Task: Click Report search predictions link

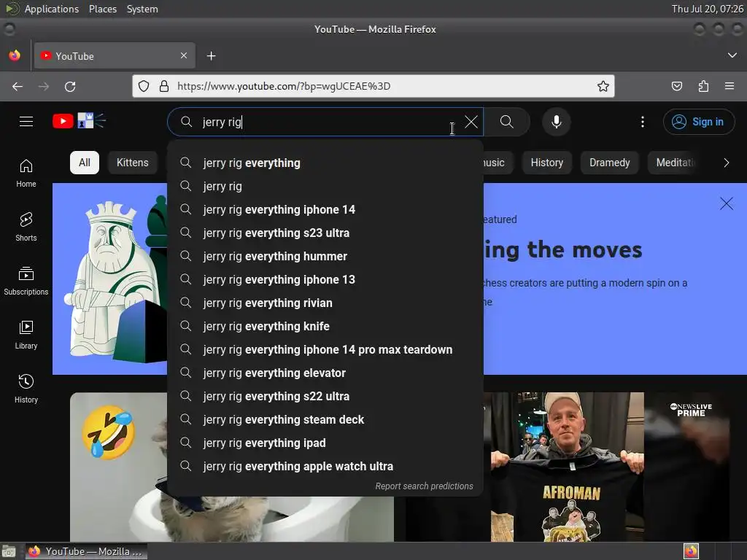Action: (424, 486)
